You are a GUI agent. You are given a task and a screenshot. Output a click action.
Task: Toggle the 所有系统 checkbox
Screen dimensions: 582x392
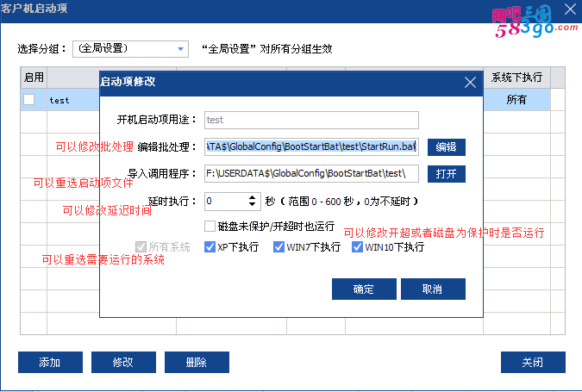point(141,246)
